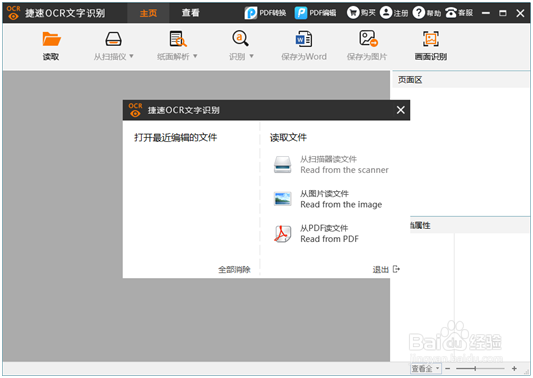Close the main application window
The height and width of the screenshot is (378, 533).
point(520,13)
